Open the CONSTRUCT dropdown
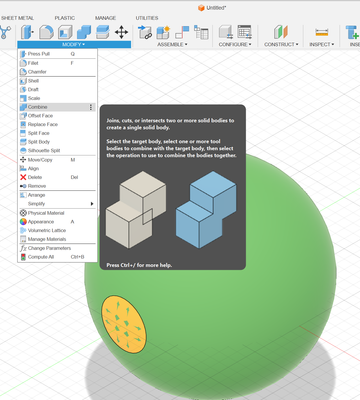This screenshot has width=360, height=400. [x=281, y=44]
